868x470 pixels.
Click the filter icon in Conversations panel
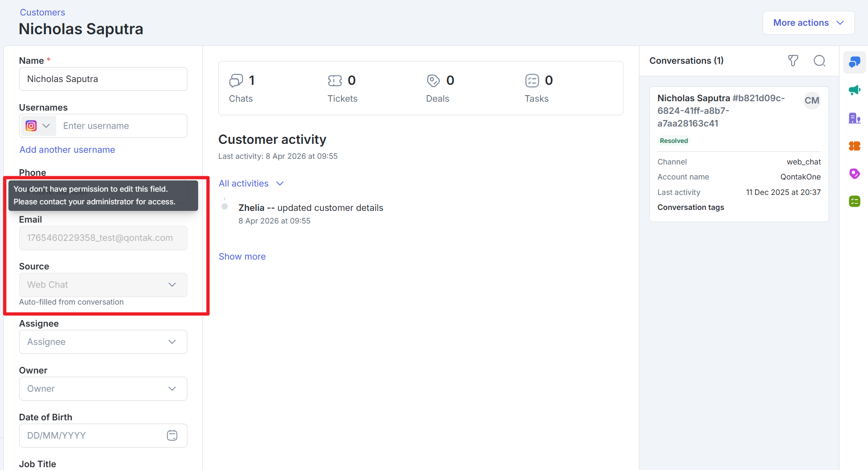coord(793,61)
